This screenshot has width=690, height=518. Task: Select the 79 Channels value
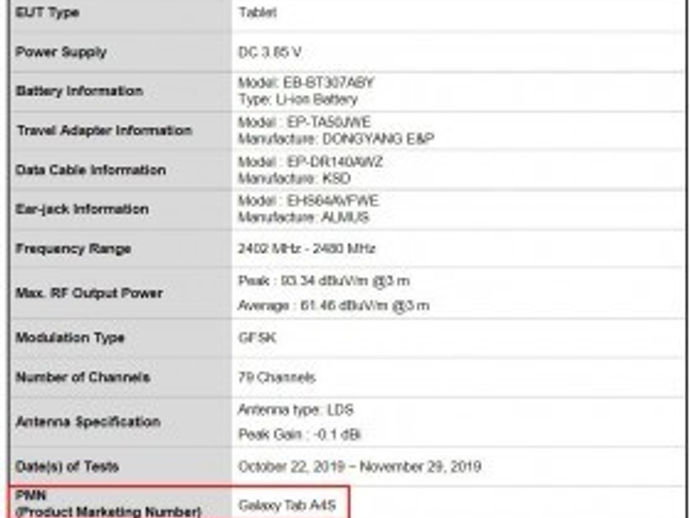click(277, 378)
